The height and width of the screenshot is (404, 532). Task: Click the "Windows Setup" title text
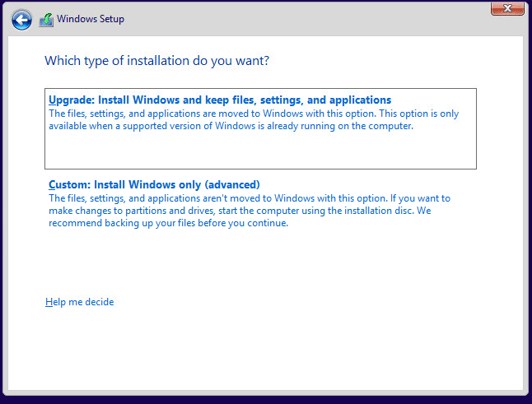(x=91, y=19)
